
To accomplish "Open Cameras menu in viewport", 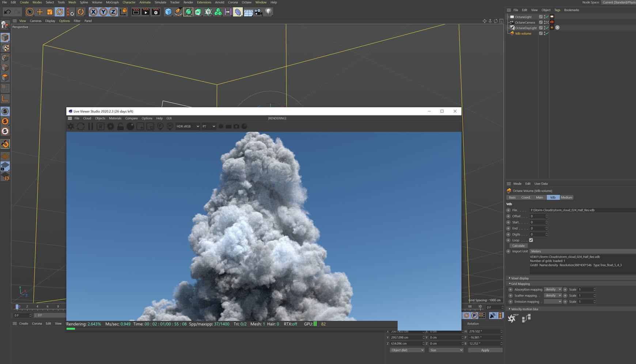I will pyautogui.click(x=35, y=21).
